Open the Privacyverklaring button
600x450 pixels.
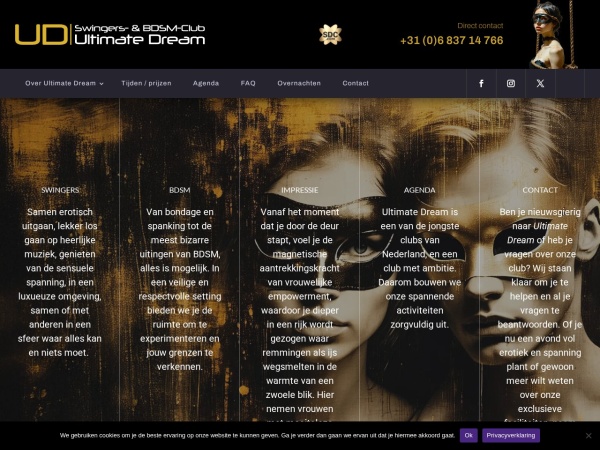point(511,435)
